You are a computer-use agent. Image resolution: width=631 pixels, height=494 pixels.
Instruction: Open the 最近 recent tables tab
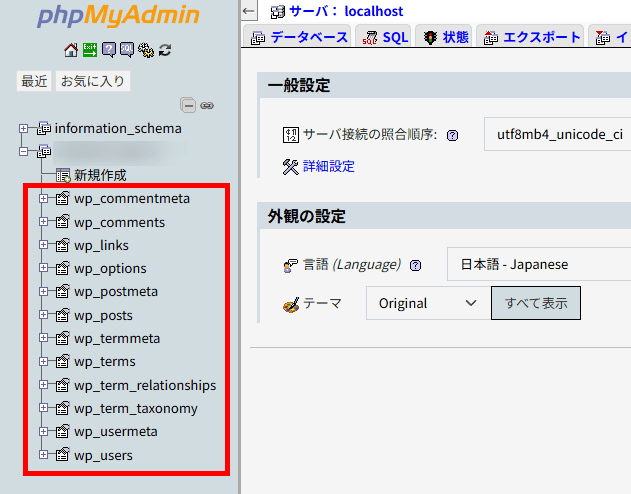[34, 81]
